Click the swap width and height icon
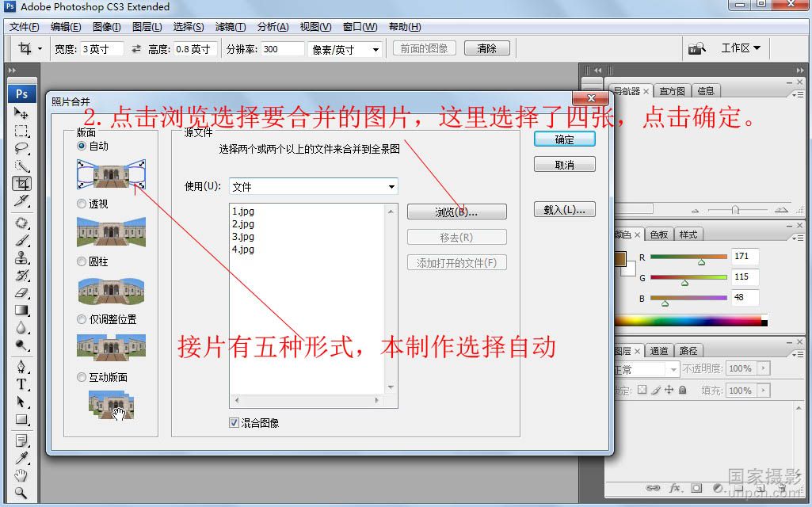812x507 pixels. 136,48
